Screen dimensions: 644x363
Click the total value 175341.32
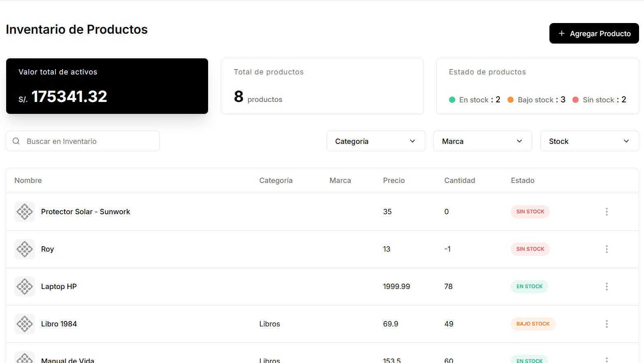point(69,97)
